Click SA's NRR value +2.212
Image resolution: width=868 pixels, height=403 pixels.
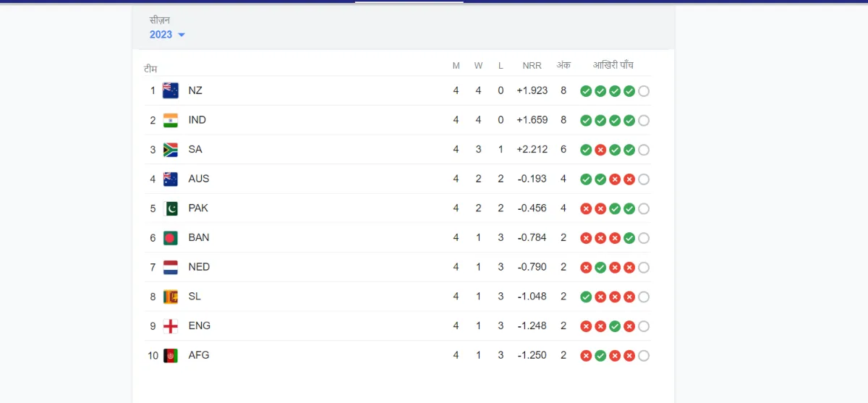[532, 149]
